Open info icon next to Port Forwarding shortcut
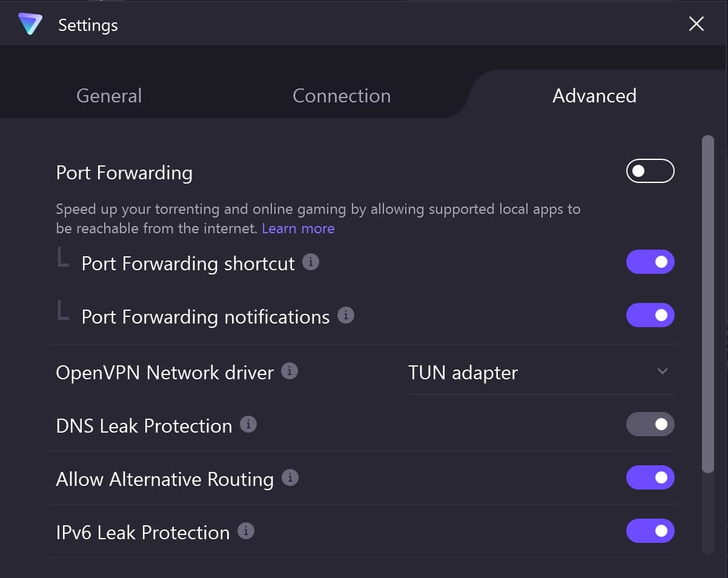Screen dimensions: 728x578 (311, 262)
